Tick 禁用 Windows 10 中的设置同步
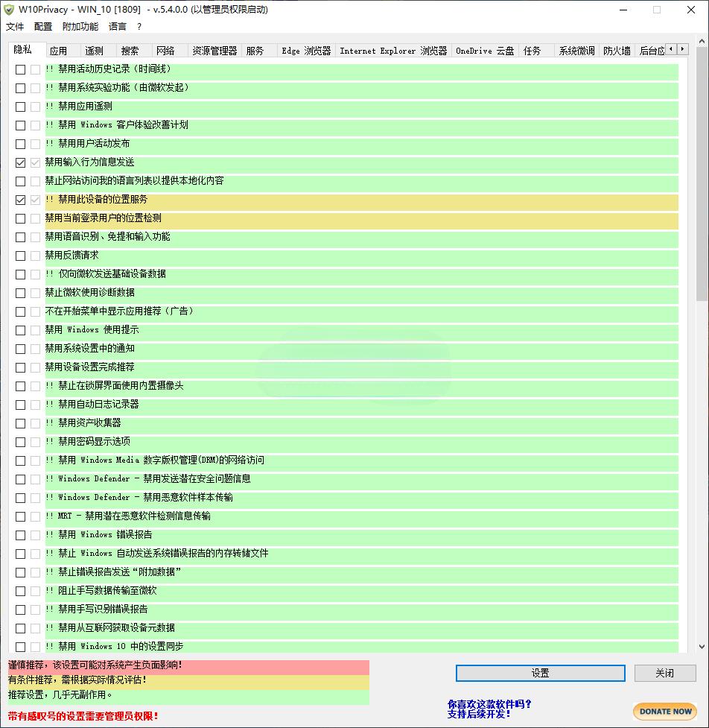 (20, 647)
